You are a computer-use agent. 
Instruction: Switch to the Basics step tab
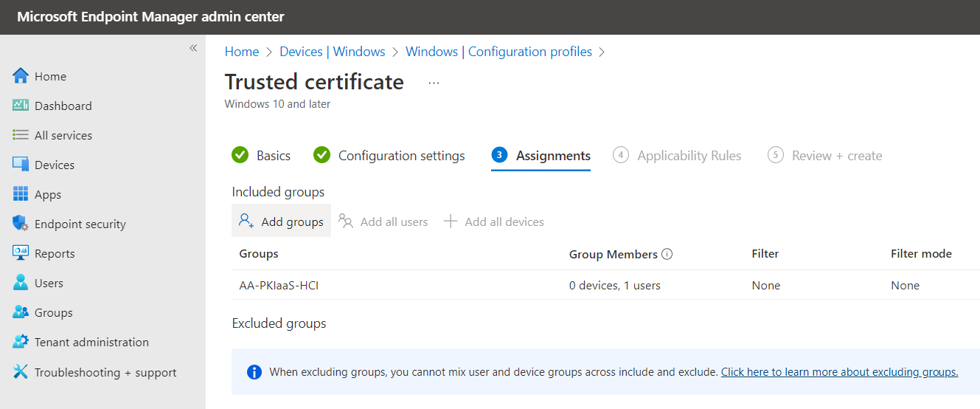tap(261, 156)
